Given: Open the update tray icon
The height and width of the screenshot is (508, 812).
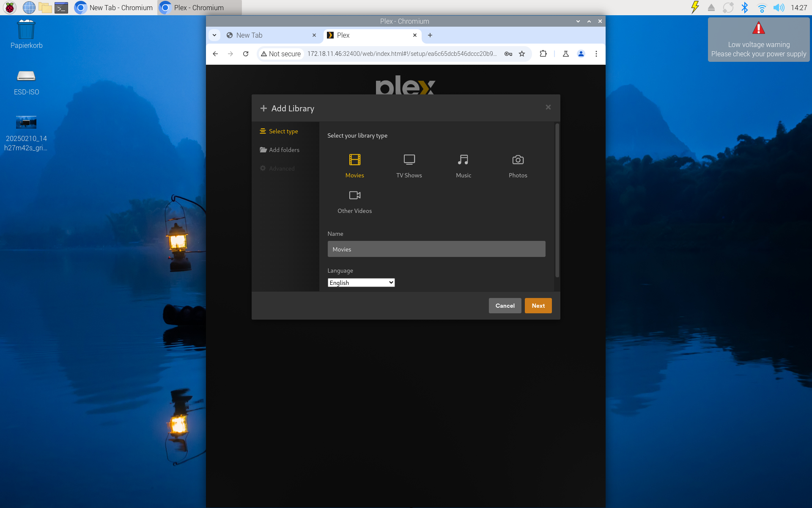Looking at the screenshot, I should [728, 8].
